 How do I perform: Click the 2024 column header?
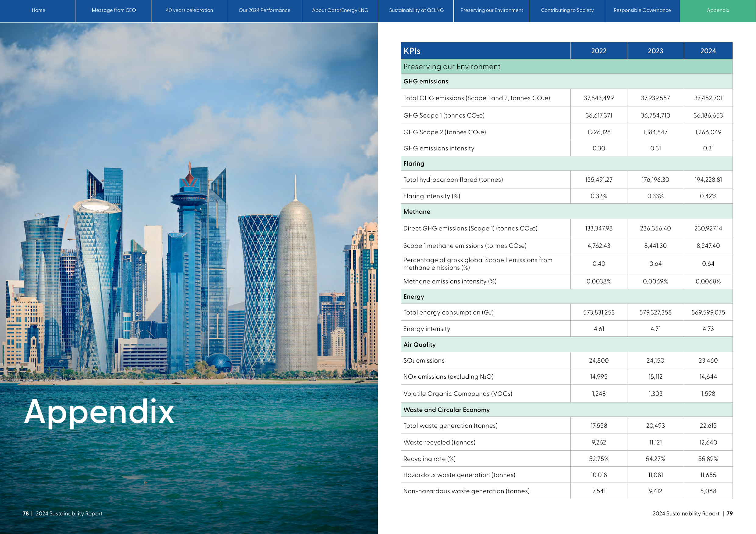708,51
